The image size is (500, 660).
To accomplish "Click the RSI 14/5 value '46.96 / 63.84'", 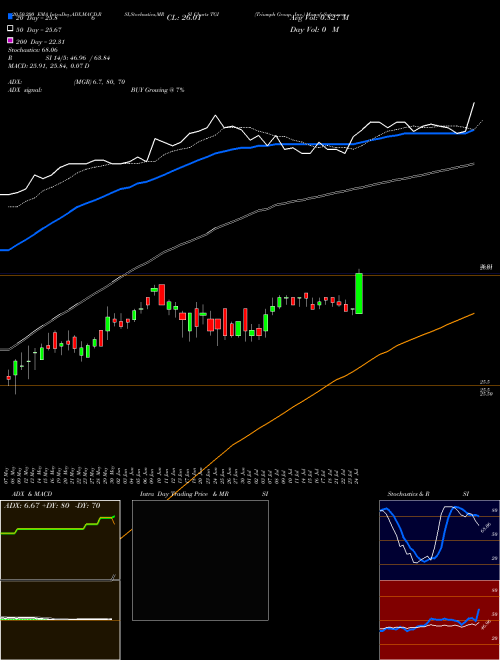I will tap(90, 58).
